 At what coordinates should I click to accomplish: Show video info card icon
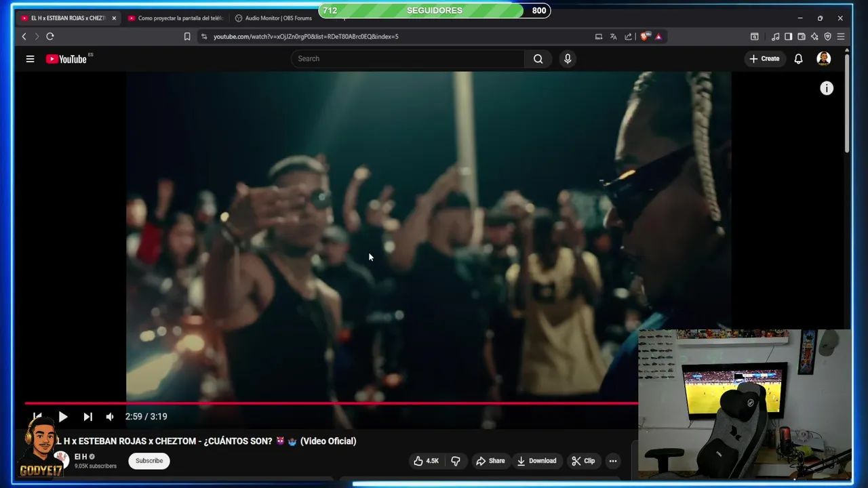[827, 88]
